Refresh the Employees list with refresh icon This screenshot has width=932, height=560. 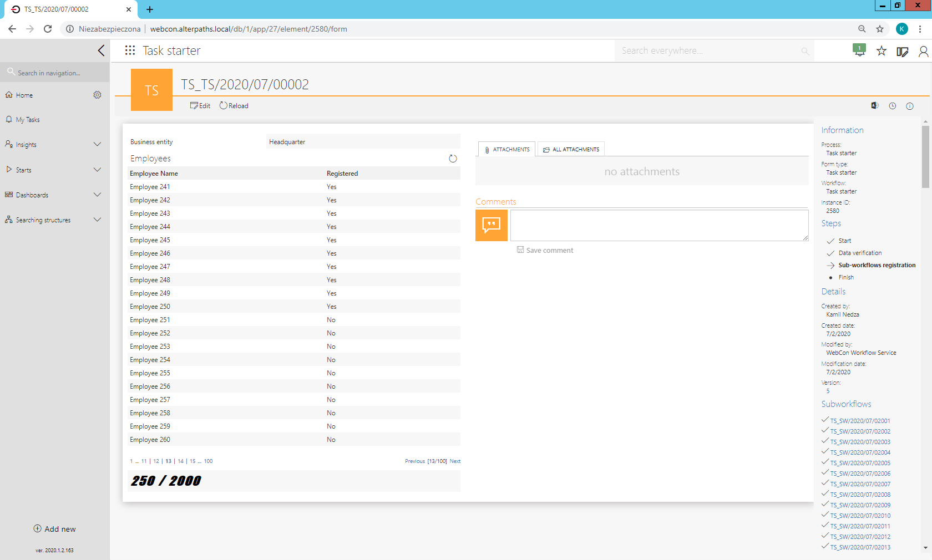coord(453,159)
